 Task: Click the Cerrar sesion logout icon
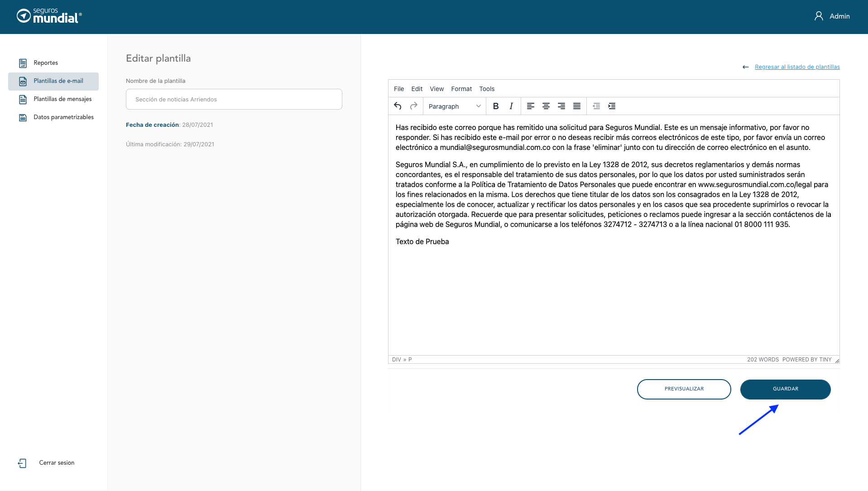(x=22, y=463)
